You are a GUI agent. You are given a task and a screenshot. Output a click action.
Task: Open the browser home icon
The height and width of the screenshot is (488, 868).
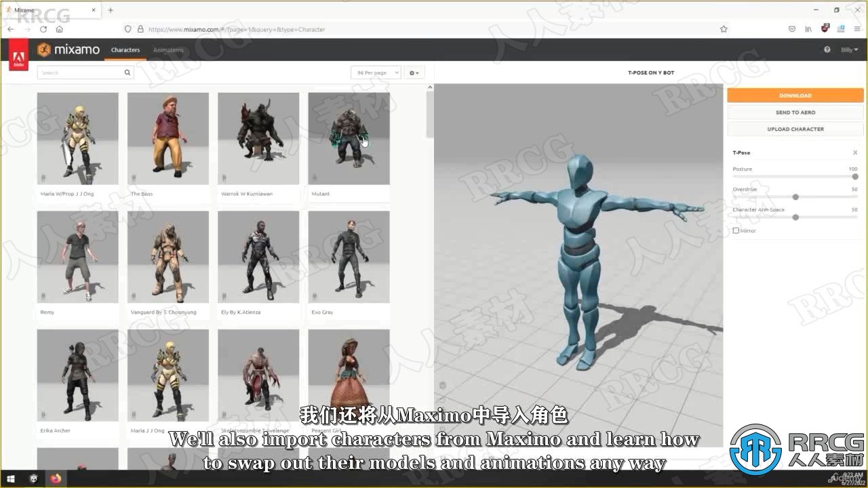click(x=60, y=29)
